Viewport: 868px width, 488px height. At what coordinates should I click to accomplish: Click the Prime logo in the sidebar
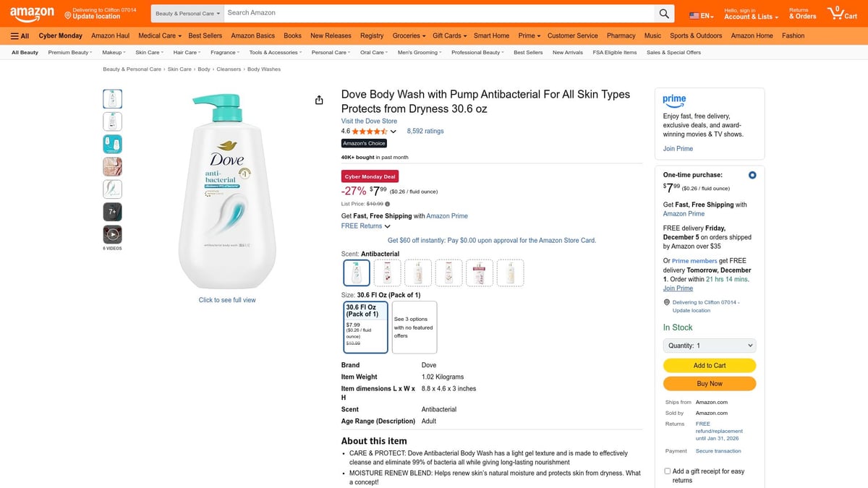pos(674,100)
